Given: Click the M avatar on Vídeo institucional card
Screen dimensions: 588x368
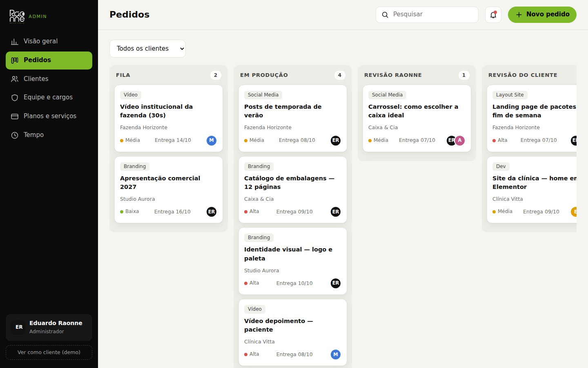Looking at the screenshot, I should (212, 140).
